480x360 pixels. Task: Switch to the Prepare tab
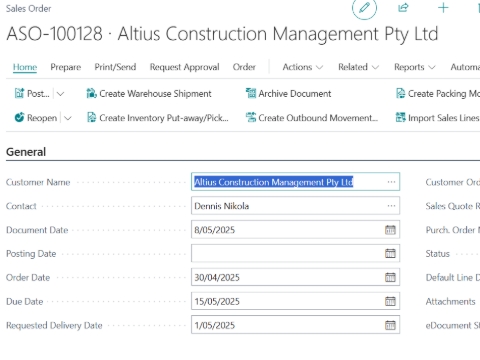pos(66,67)
